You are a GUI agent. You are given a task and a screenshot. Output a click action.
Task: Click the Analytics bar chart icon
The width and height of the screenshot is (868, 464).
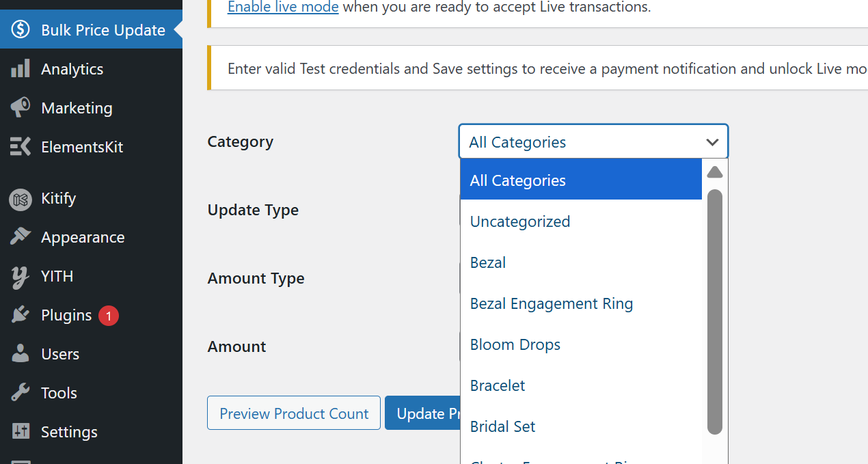coord(21,69)
